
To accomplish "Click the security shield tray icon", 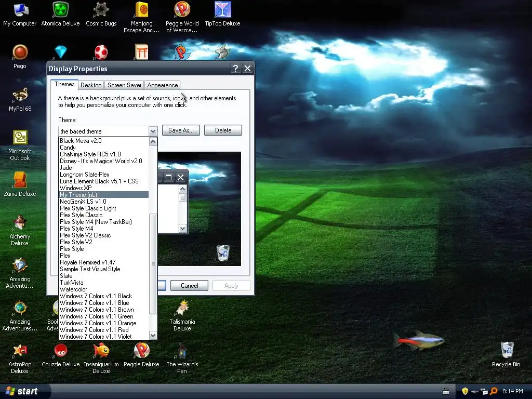I will [x=465, y=391].
